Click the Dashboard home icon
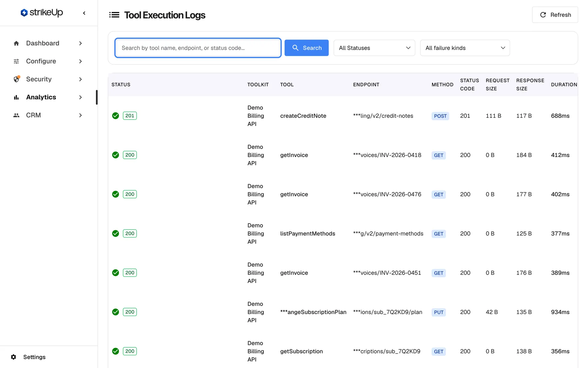This screenshot has width=588, height=368. (x=16, y=43)
